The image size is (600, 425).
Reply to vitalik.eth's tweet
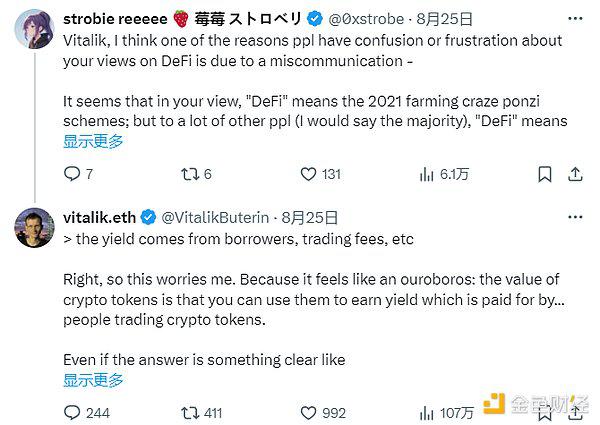(72, 412)
